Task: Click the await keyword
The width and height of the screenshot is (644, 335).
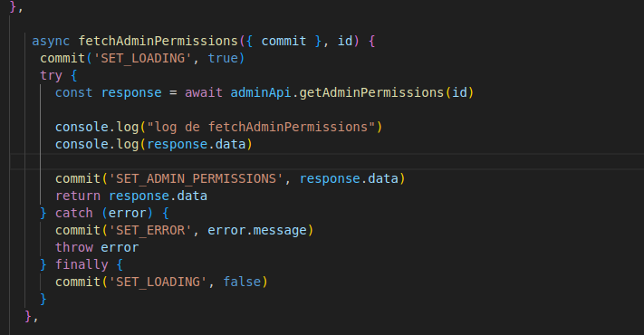Action: (x=204, y=92)
